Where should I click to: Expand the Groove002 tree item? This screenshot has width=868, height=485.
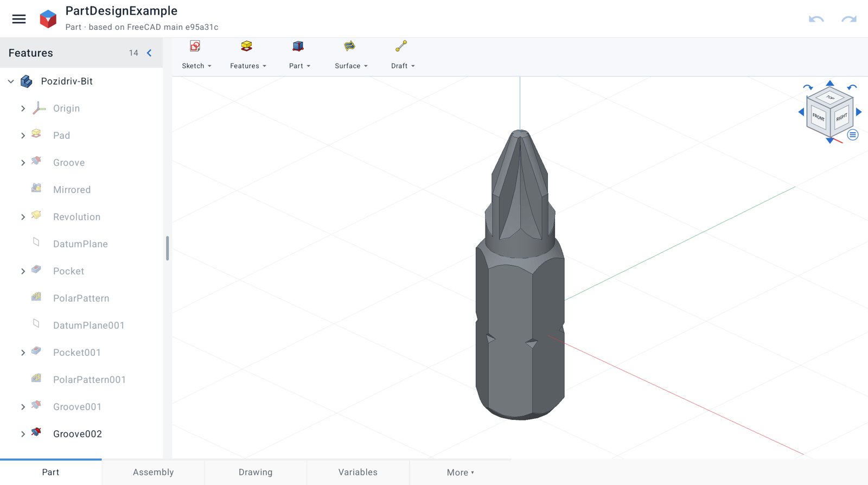[x=23, y=434]
